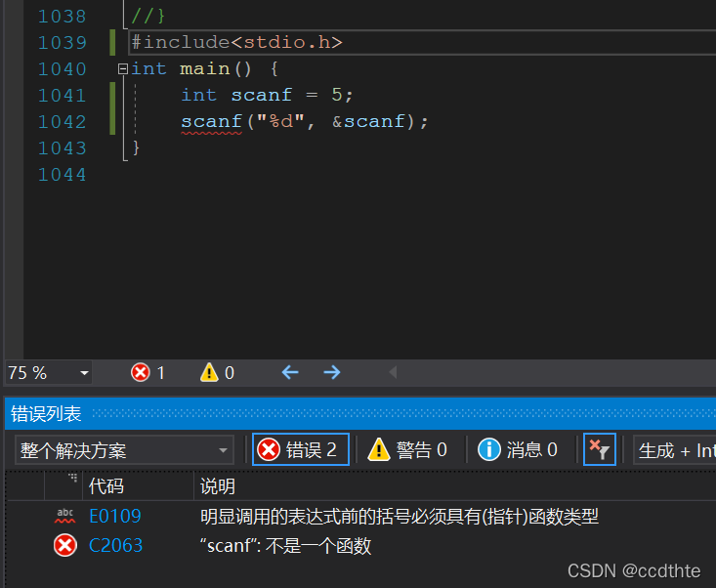This screenshot has height=588, width=716.
Task: Click the scanf variable declaration on line 1041
Action: click(x=261, y=95)
